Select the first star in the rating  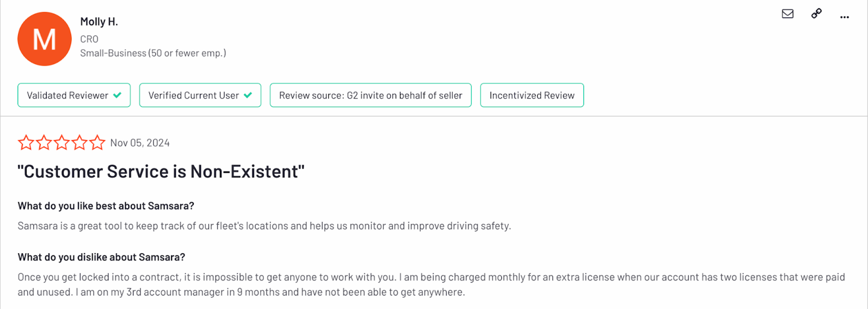[26, 142]
